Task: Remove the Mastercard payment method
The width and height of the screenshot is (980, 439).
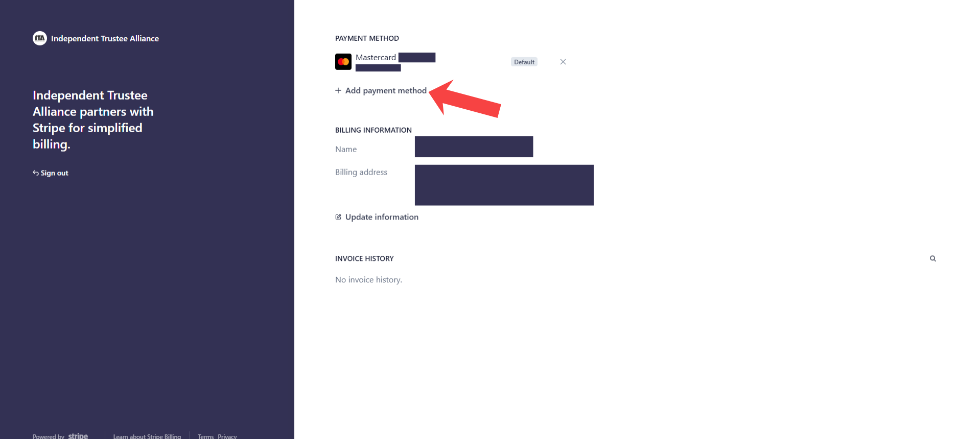Action: point(563,62)
